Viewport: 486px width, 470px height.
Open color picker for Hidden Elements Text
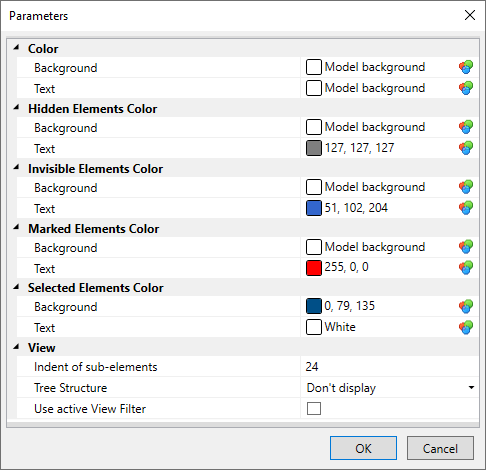(466, 148)
